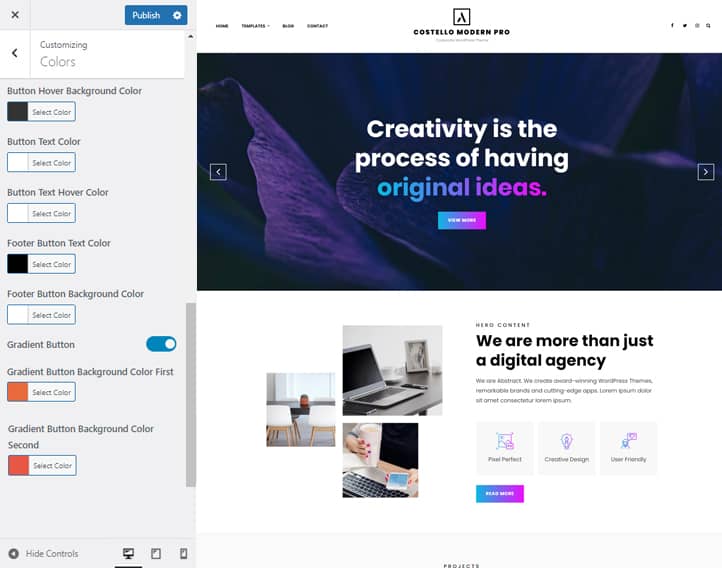Click the View More slider button
Image resolution: width=722 pixels, height=568 pixels.
pos(462,220)
